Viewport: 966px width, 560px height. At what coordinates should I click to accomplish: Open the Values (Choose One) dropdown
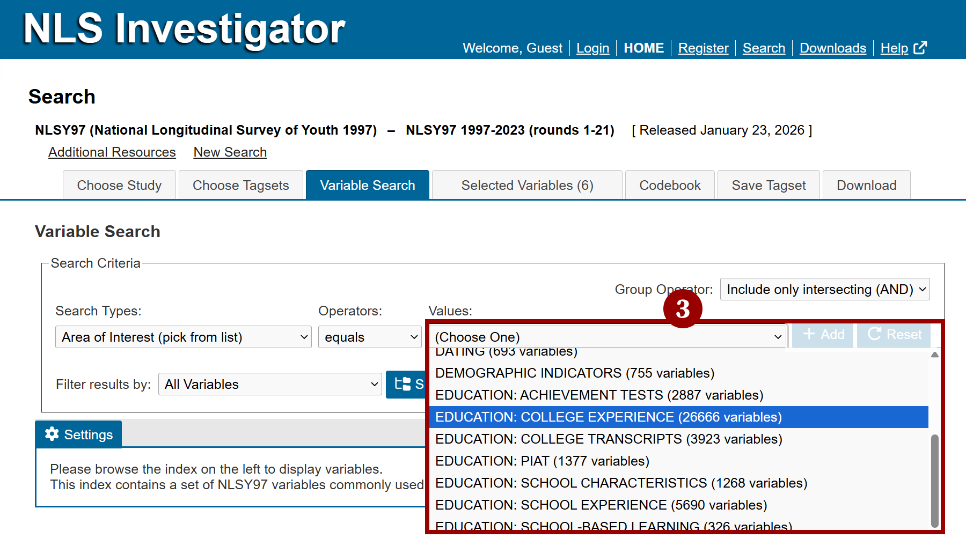coord(608,337)
